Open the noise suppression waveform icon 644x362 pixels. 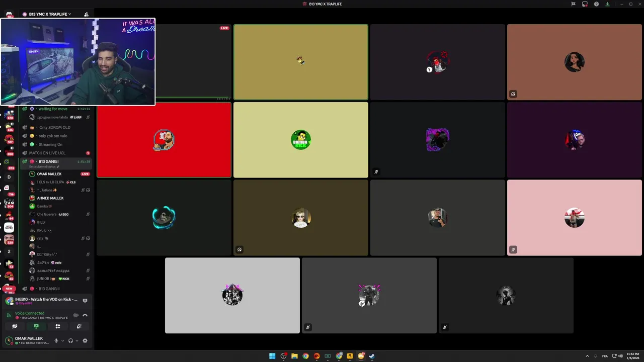tap(76, 315)
